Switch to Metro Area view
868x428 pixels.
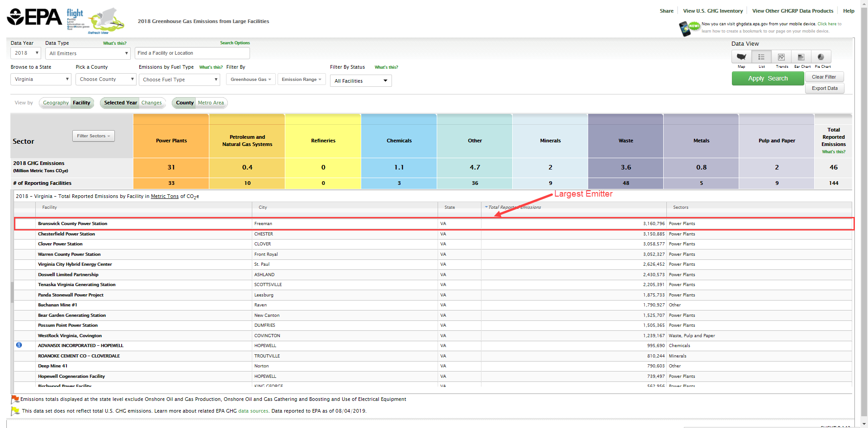(x=211, y=103)
